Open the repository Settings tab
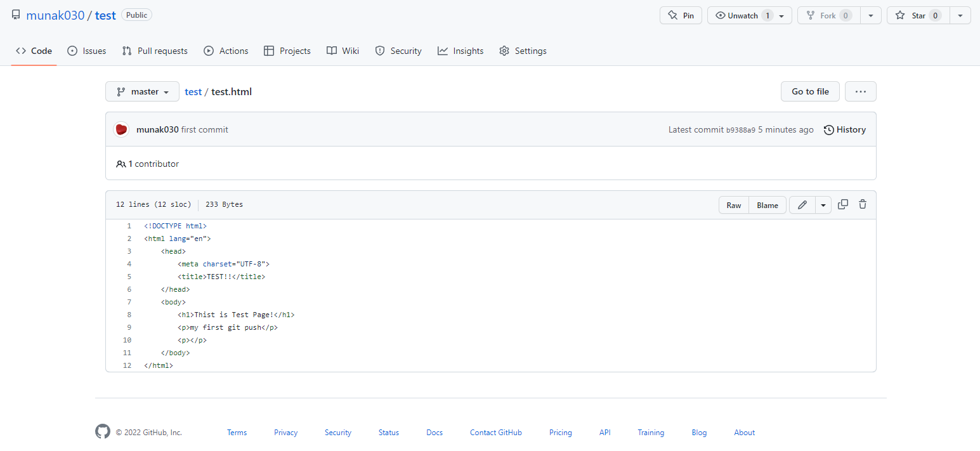The height and width of the screenshot is (451, 980). 523,51
